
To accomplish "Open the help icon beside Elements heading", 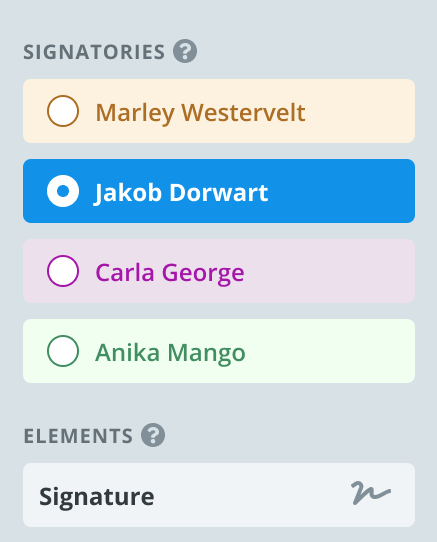I will click(x=153, y=435).
